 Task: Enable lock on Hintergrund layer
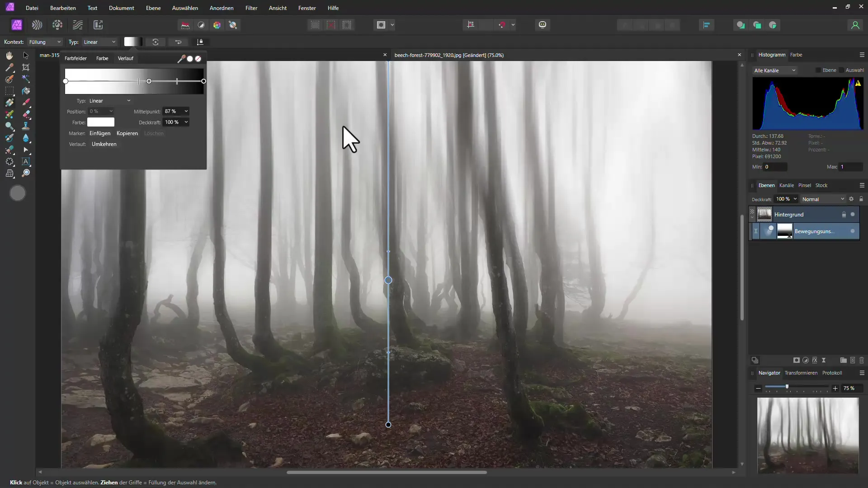844,215
